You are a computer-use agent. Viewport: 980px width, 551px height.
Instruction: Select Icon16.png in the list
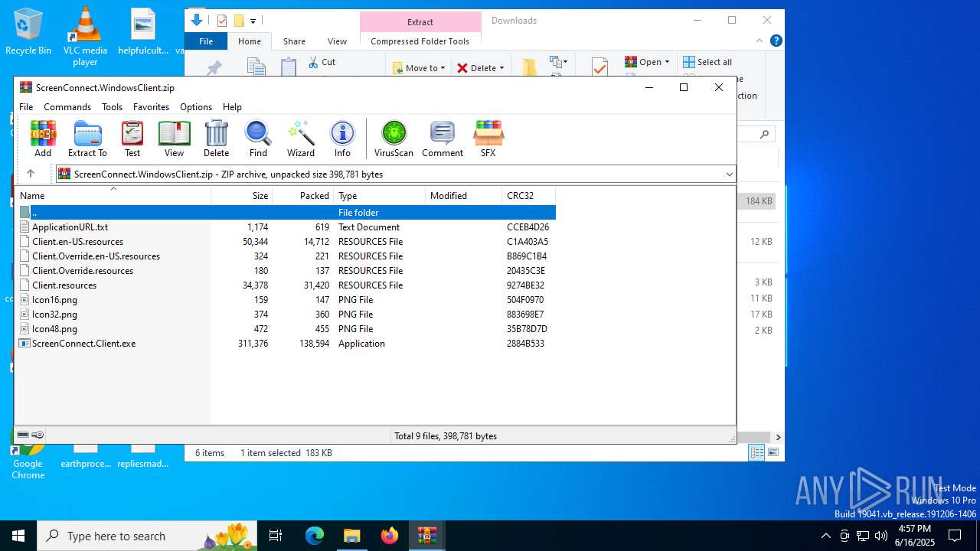point(286,299)
